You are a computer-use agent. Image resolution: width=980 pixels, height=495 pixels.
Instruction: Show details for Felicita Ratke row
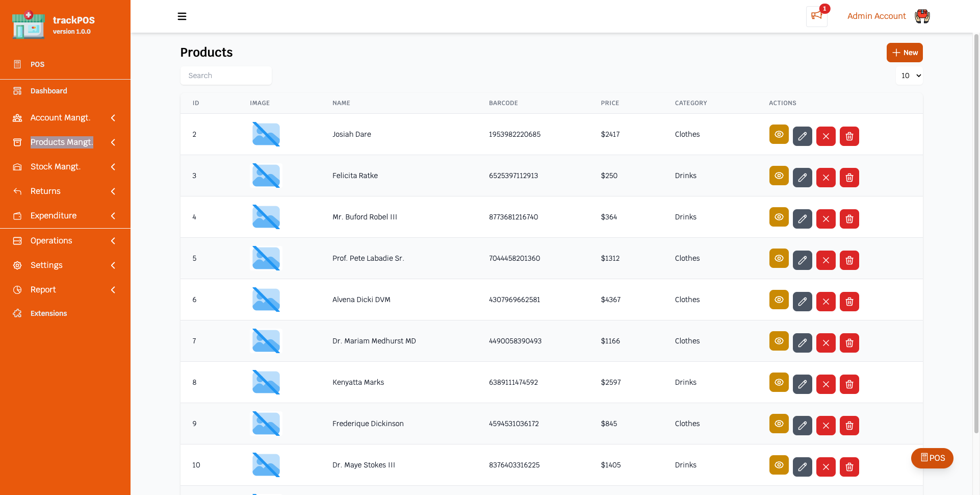(779, 177)
